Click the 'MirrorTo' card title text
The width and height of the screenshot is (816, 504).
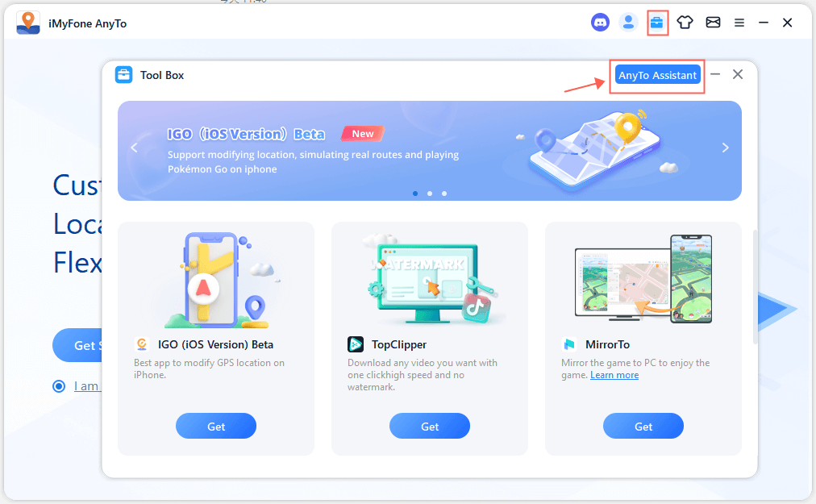click(x=607, y=344)
